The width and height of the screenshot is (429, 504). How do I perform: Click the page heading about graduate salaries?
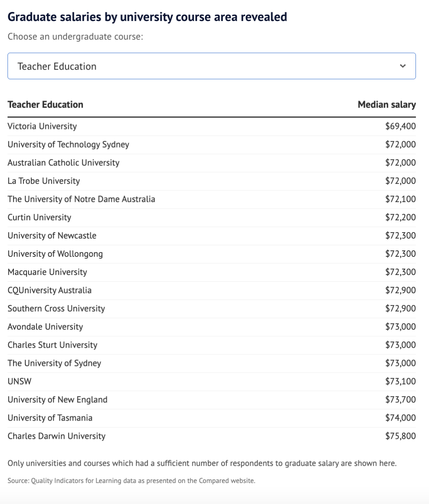[x=147, y=17]
